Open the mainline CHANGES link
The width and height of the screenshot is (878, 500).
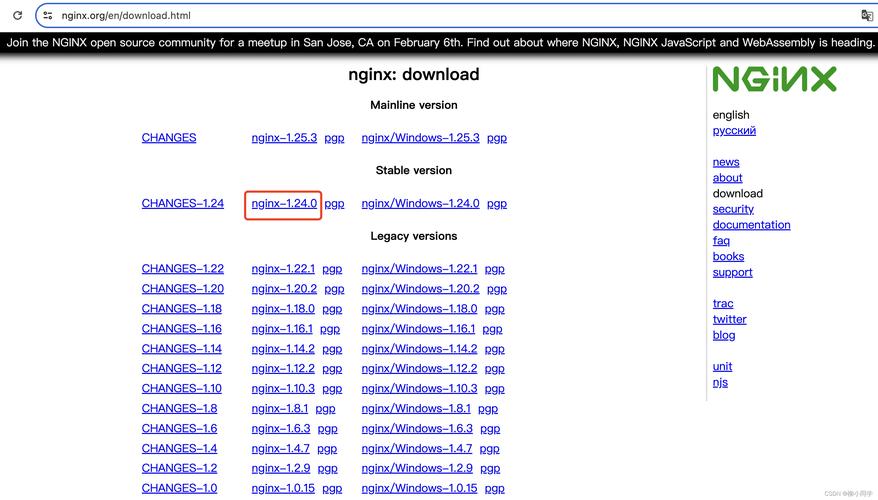coord(169,138)
